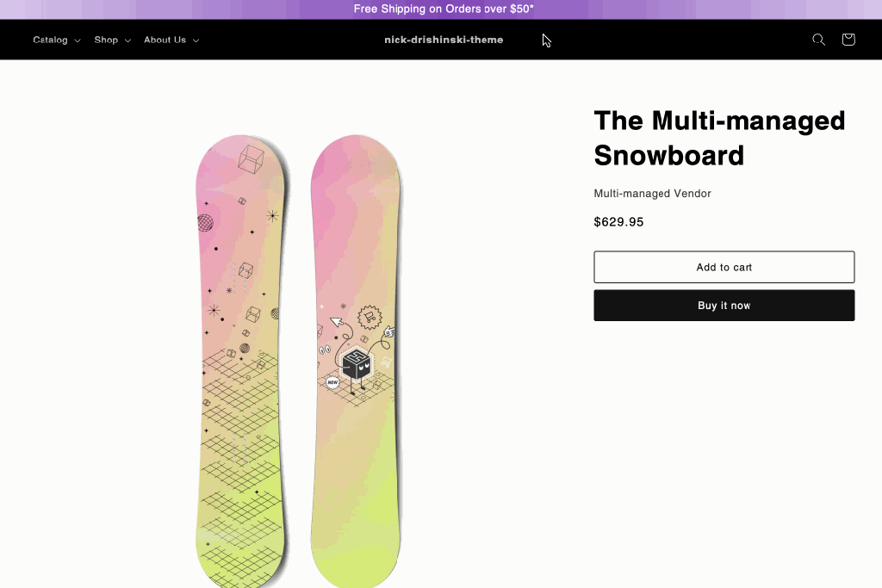Click the Catalog menu label
Viewport: 882px width, 588px height.
tap(50, 40)
